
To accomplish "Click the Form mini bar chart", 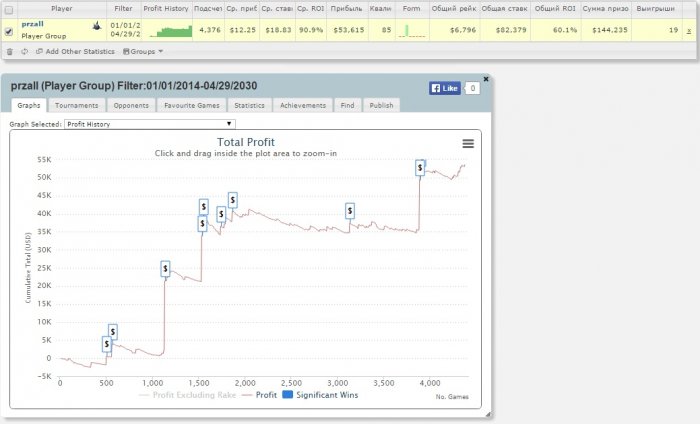I will [x=412, y=30].
